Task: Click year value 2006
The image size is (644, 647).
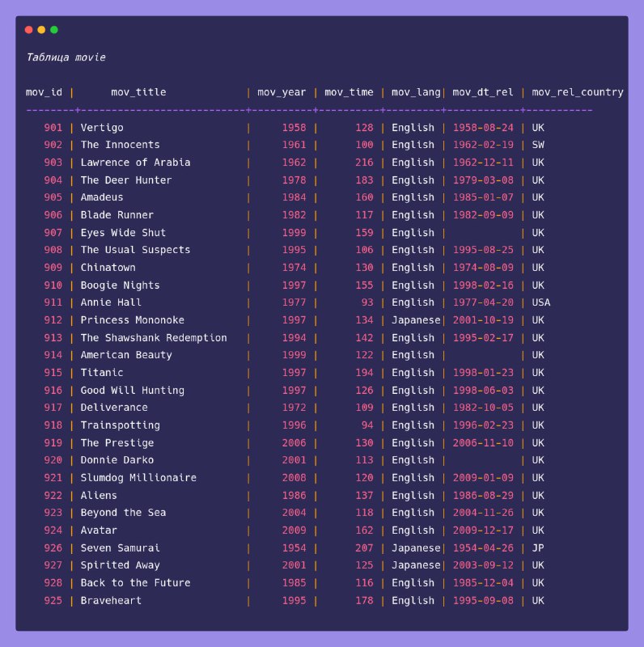Action: click(294, 442)
